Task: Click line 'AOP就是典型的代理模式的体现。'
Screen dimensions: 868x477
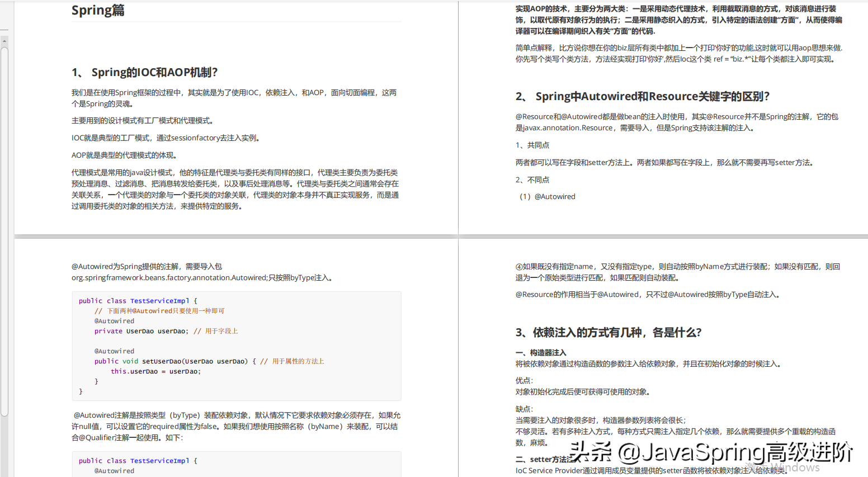Action: pos(125,155)
